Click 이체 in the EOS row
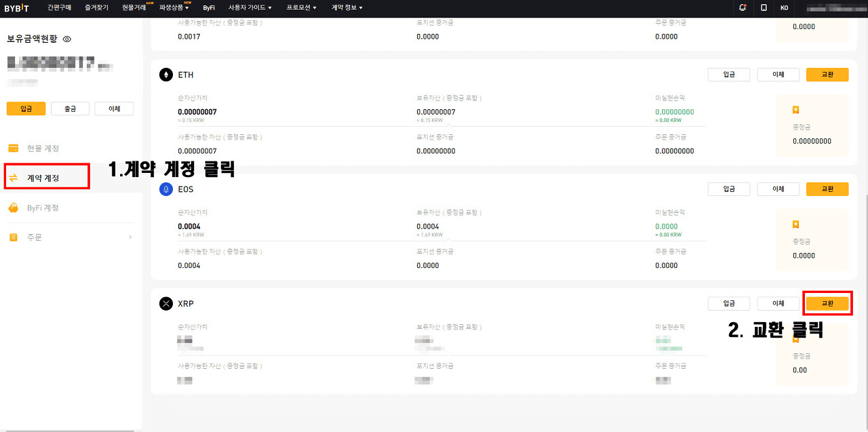The width and height of the screenshot is (868, 432). coord(778,189)
